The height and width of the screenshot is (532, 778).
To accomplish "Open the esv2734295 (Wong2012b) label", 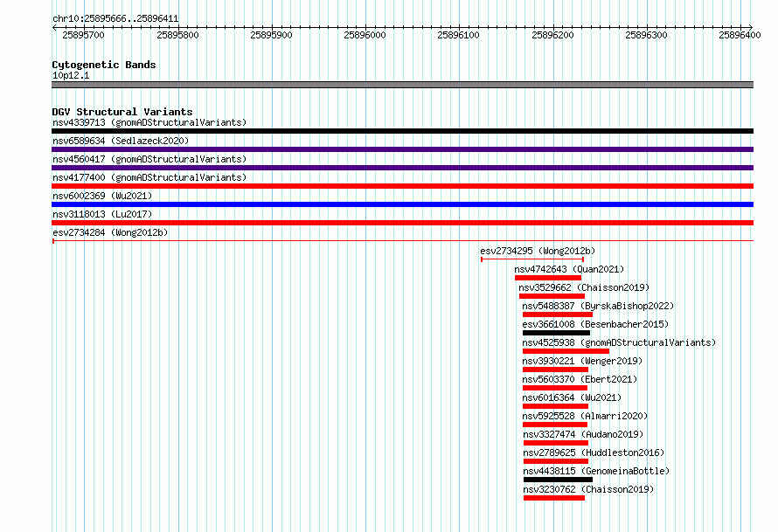I will [x=538, y=251].
